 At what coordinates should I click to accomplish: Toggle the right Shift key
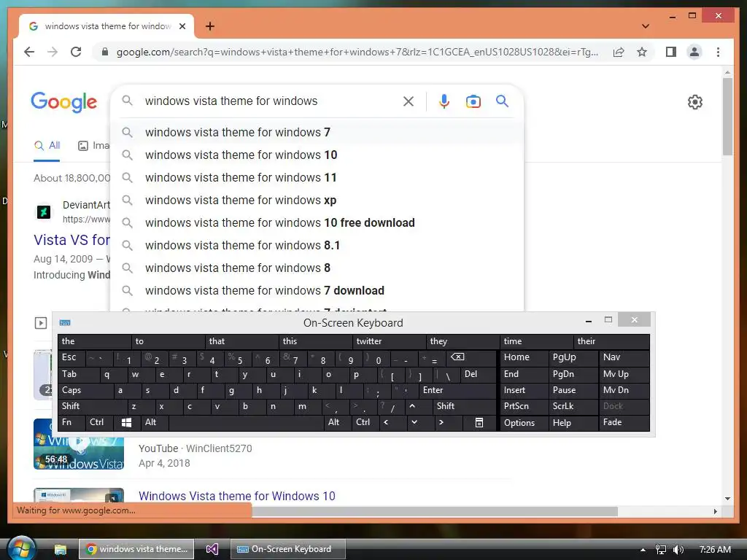click(x=465, y=406)
